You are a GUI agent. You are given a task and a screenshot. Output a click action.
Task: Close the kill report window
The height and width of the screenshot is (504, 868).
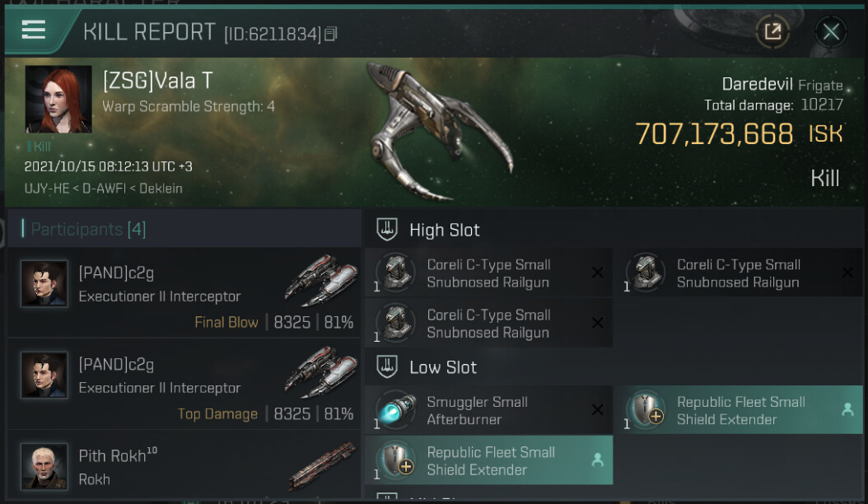(831, 32)
